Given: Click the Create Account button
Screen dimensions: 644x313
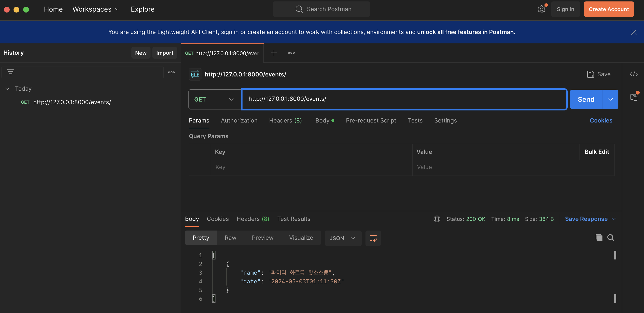Looking at the screenshot, I should coord(609,9).
